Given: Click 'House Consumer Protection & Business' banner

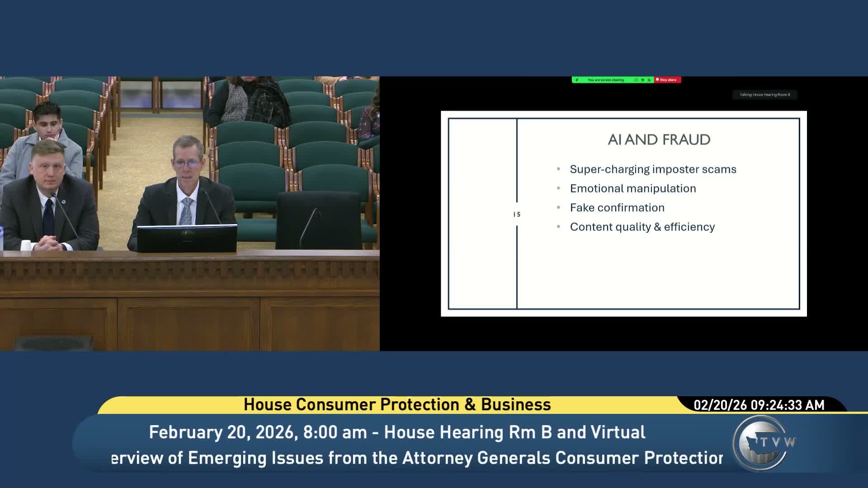Looking at the screenshot, I should tap(397, 405).
